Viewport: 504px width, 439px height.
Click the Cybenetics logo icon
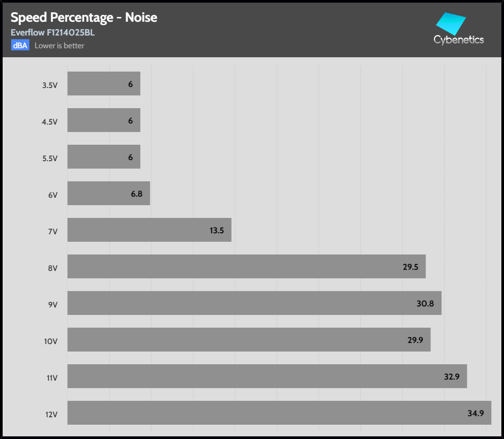tap(450, 23)
